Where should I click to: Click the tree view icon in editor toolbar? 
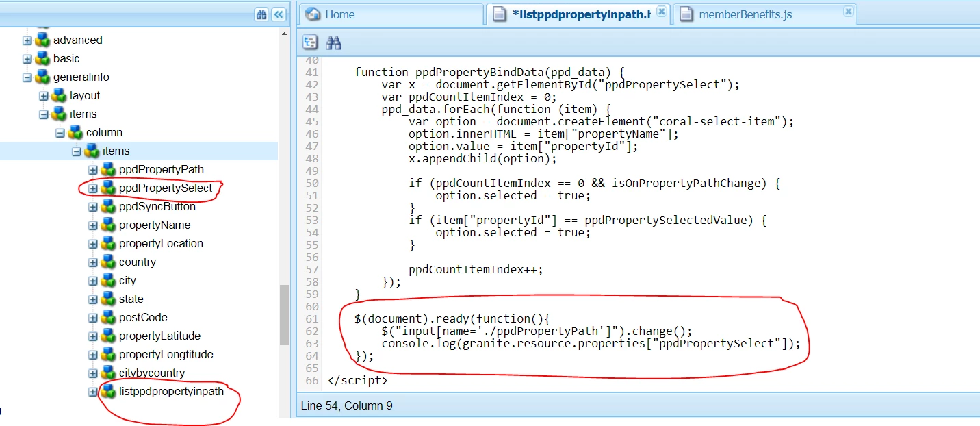pyautogui.click(x=311, y=43)
